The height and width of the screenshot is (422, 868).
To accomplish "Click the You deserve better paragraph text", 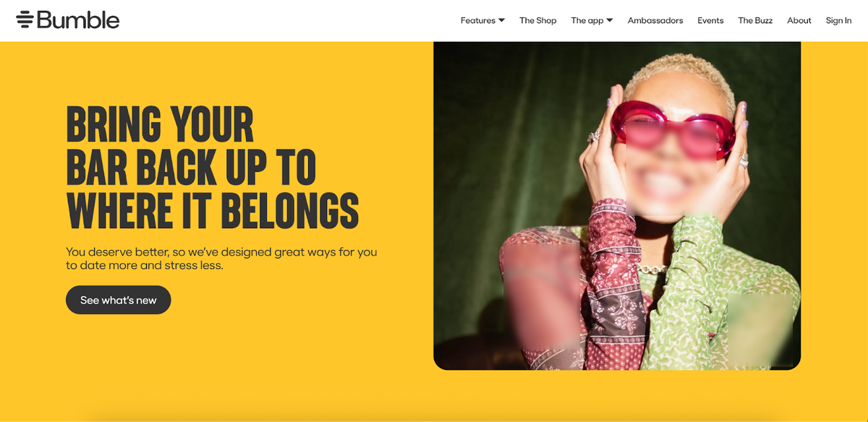I will [x=221, y=259].
